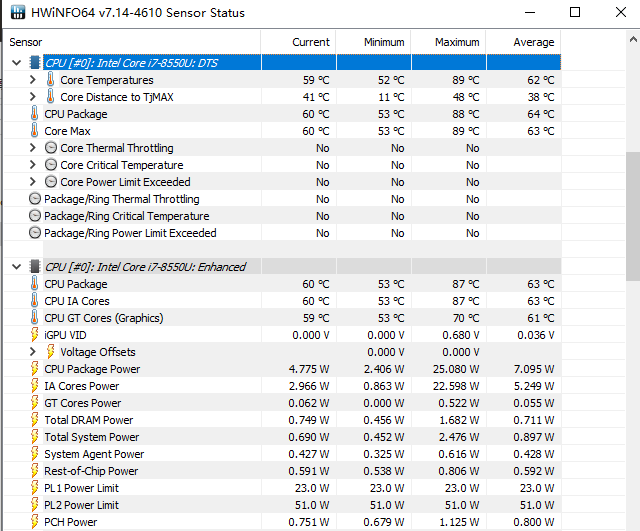This screenshot has height=531, width=640.
Task: Expand the Voltage Offsets entry
Action: tap(33, 351)
